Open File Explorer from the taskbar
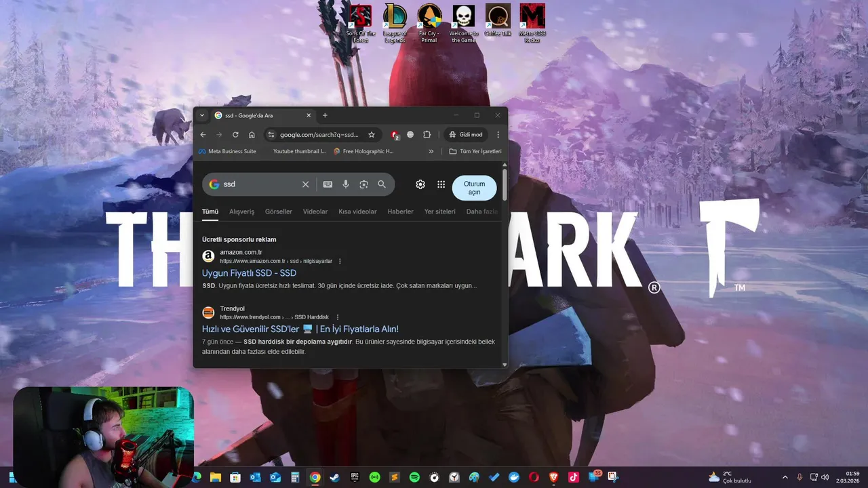Viewport: 868px width, 488px height. [216, 477]
